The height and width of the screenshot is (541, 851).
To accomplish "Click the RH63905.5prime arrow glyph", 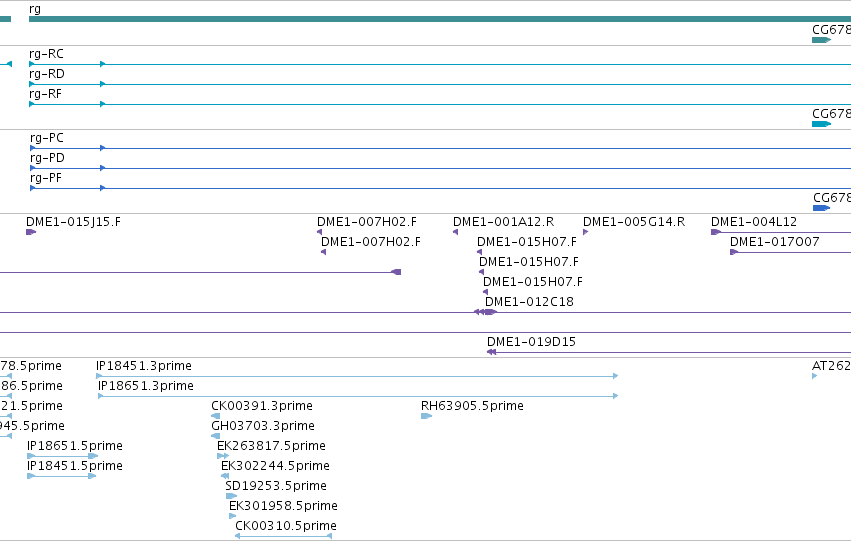I will 427,416.
